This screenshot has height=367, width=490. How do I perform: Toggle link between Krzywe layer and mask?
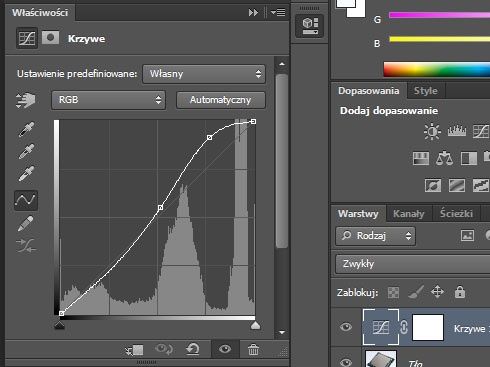click(404, 327)
